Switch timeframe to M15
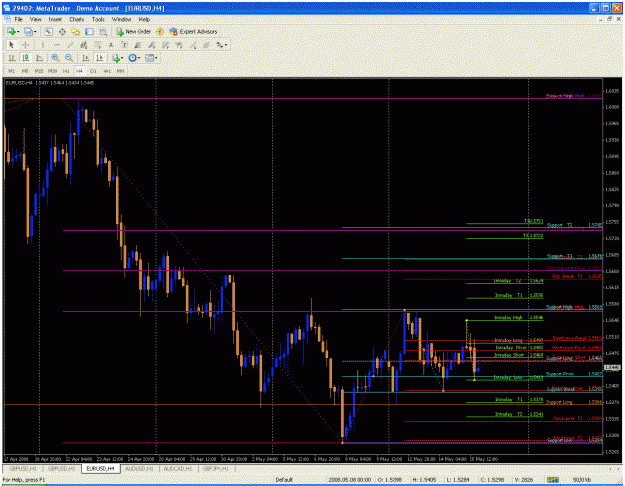 point(39,71)
